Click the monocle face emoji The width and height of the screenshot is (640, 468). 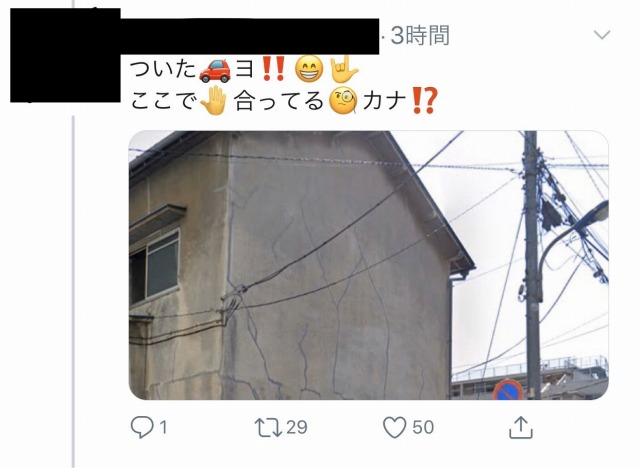point(343,100)
